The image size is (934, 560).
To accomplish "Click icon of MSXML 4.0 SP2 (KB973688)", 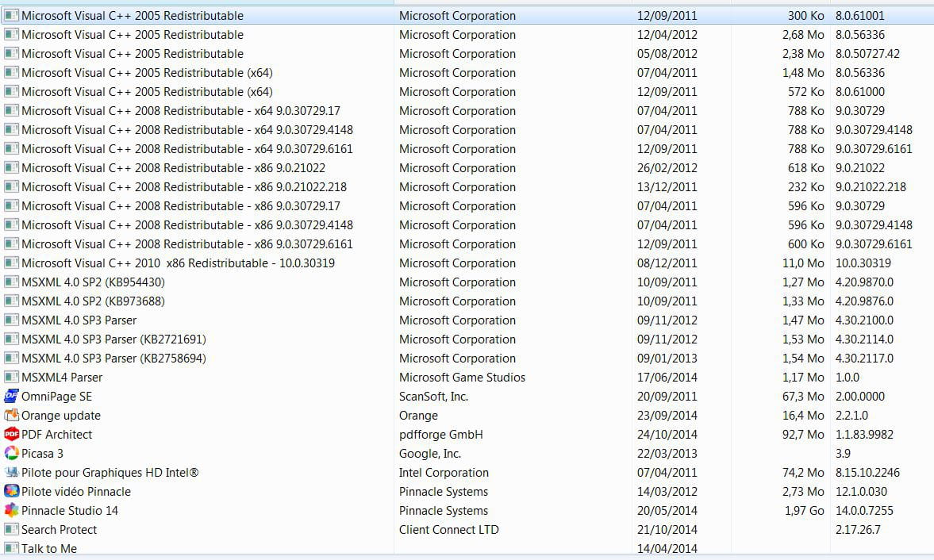I will (x=11, y=301).
